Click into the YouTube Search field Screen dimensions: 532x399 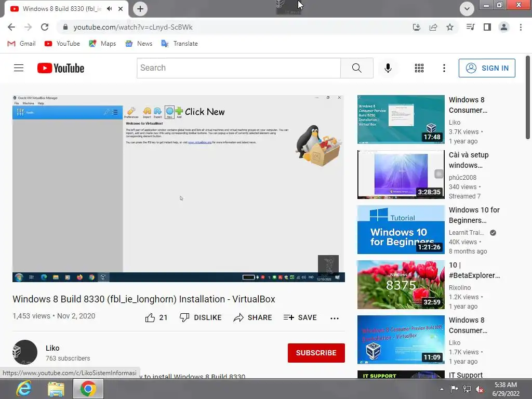(x=238, y=68)
